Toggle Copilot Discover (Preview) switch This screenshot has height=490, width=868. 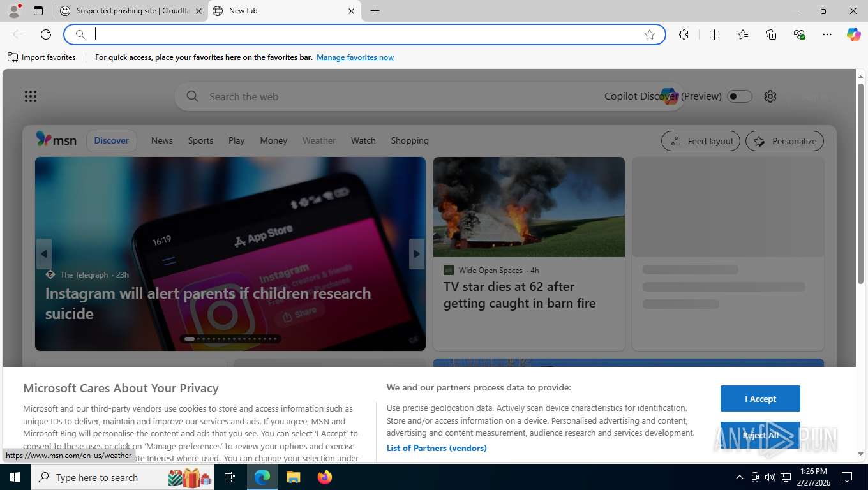[740, 96]
